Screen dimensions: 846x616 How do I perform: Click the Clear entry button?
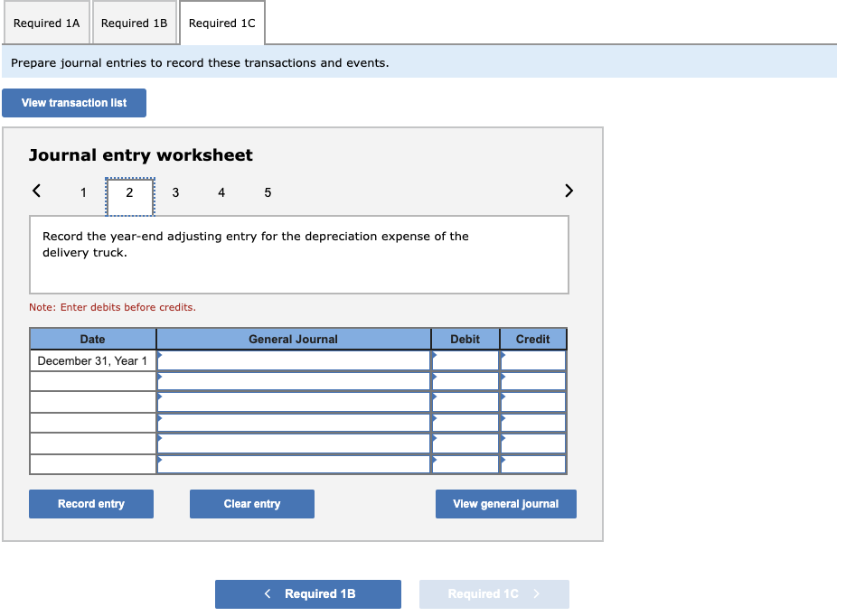click(252, 504)
